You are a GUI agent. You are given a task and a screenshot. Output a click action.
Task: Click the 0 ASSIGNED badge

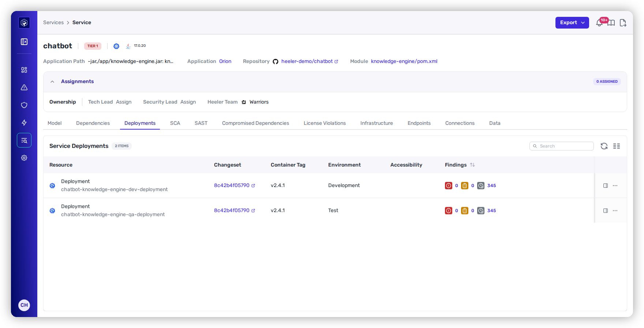point(607,82)
